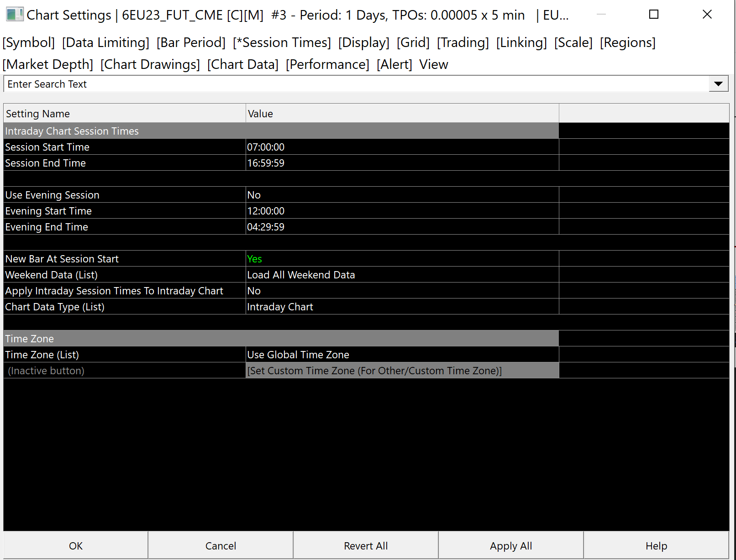Image resolution: width=736 pixels, height=560 pixels.
Task: Edit Session End Time value 16:59:59
Action: [402, 163]
